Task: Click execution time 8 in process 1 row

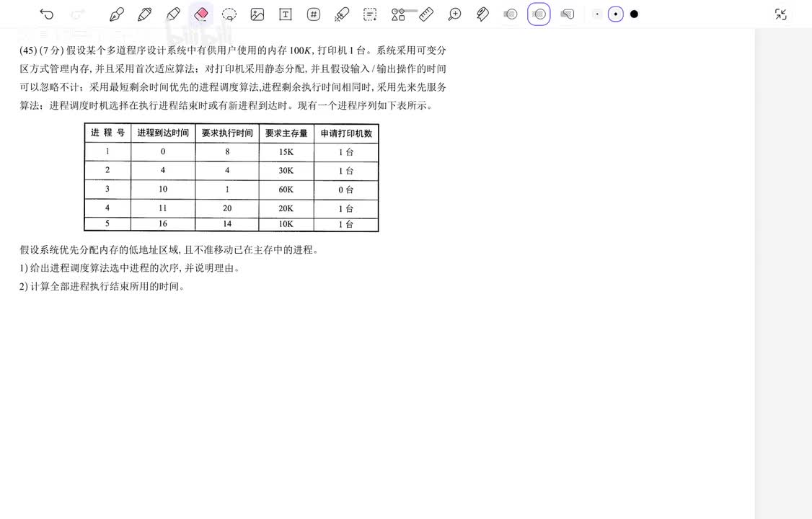Action: point(227,151)
